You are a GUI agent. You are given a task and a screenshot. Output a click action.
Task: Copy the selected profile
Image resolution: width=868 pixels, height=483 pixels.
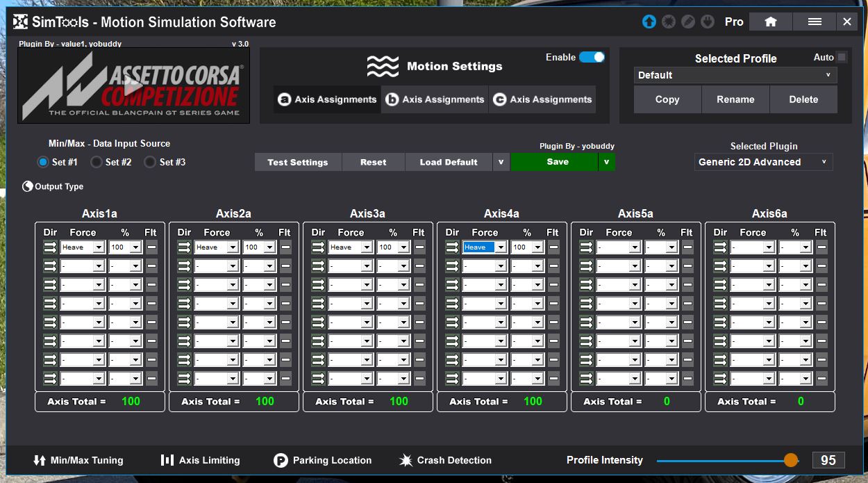[x=667, y=99]
